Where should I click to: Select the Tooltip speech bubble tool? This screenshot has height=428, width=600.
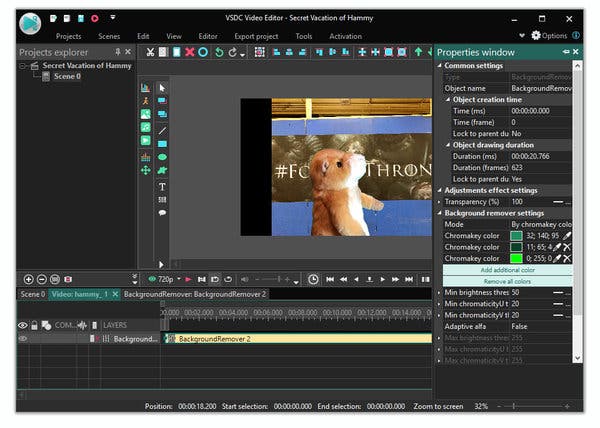point(162,213)
